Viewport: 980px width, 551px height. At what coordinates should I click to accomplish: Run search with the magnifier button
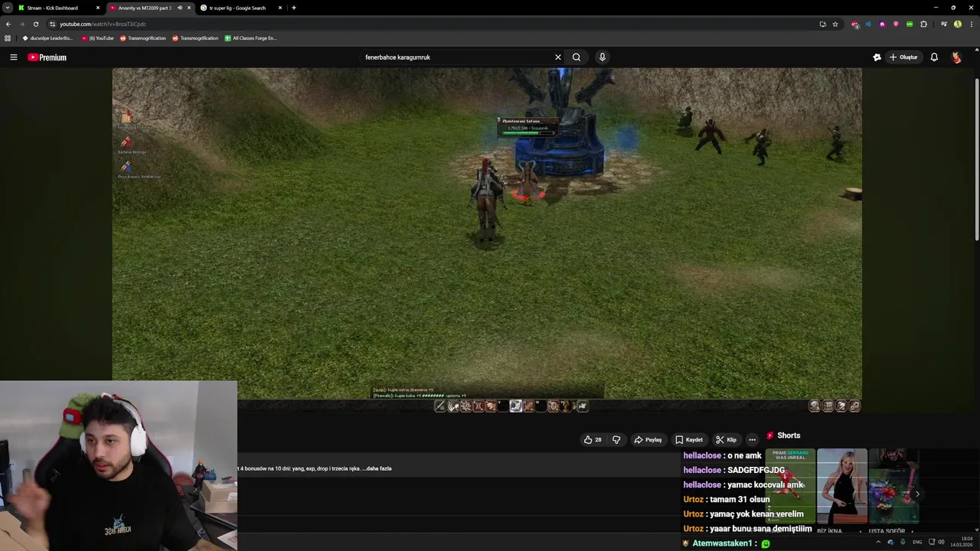click(577, 57)
